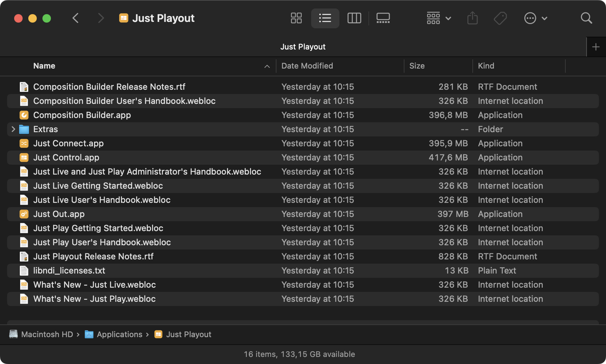The height and width of the screenshot is (364, 606).
Task: Sort by Kind column header
Action: 486,66
